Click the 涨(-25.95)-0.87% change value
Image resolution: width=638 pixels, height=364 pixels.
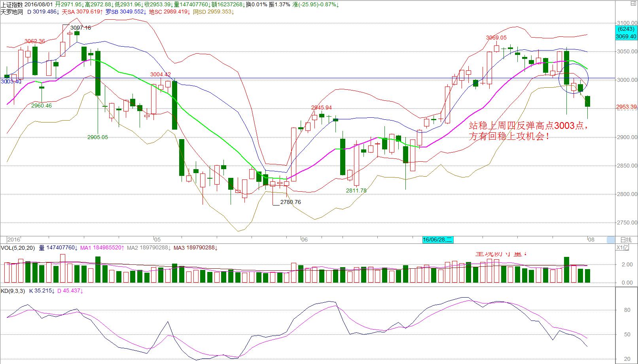315,4
